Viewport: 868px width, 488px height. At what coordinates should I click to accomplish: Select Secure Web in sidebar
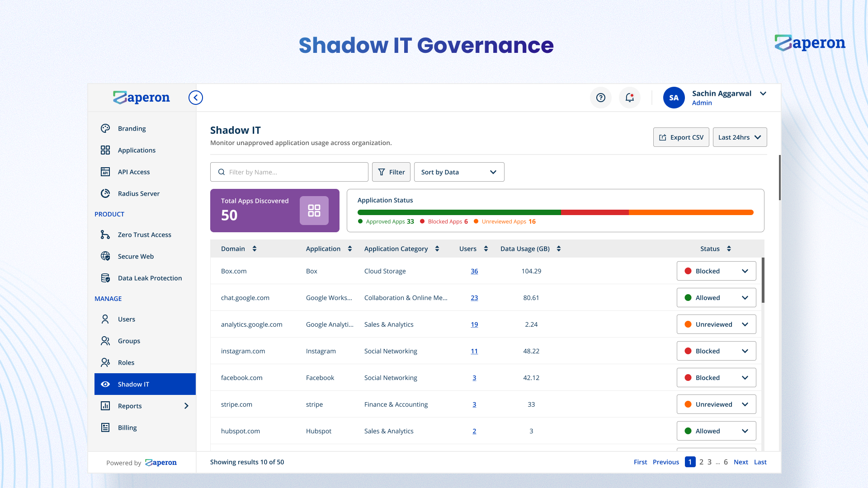[x=136, y=256]
